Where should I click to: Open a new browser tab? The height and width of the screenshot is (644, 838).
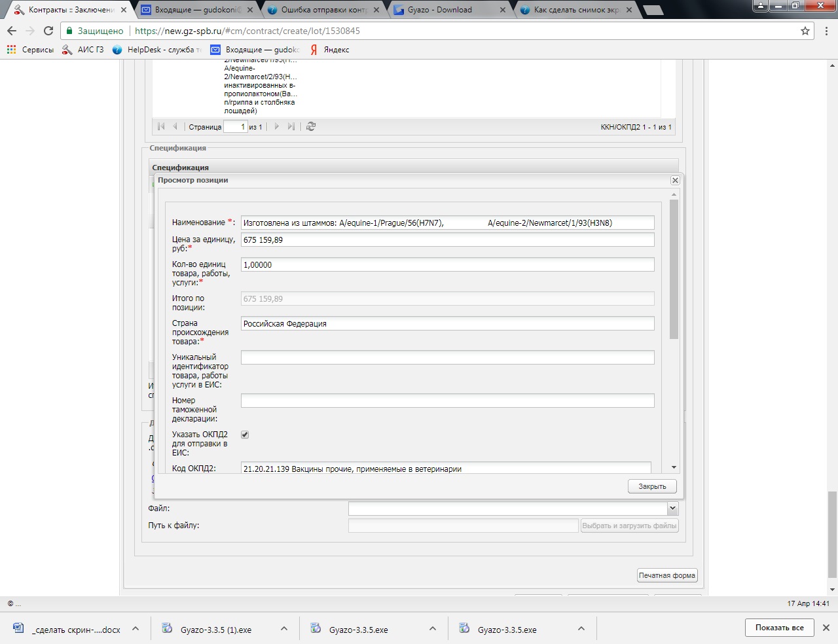(653, 10)
